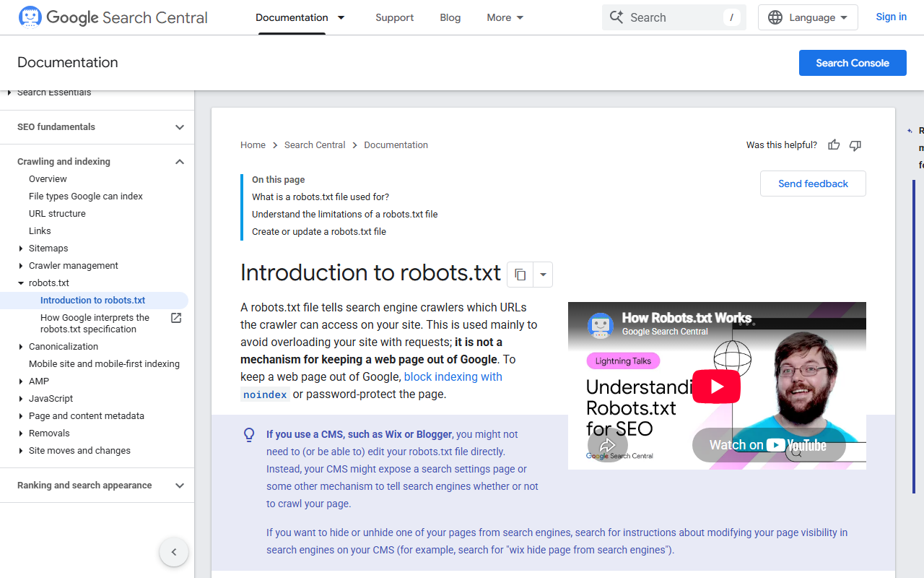Viewport: 924px width, 578px height.
Task: Click the Google Search Central logo
Action: click(x=113, y=17)
